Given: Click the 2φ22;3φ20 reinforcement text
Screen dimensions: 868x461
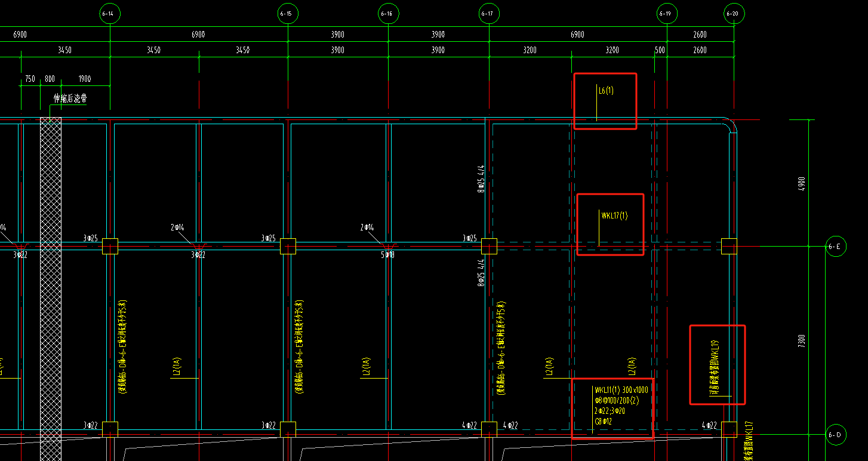Looking at the screenshot, I should click(610, 411).
